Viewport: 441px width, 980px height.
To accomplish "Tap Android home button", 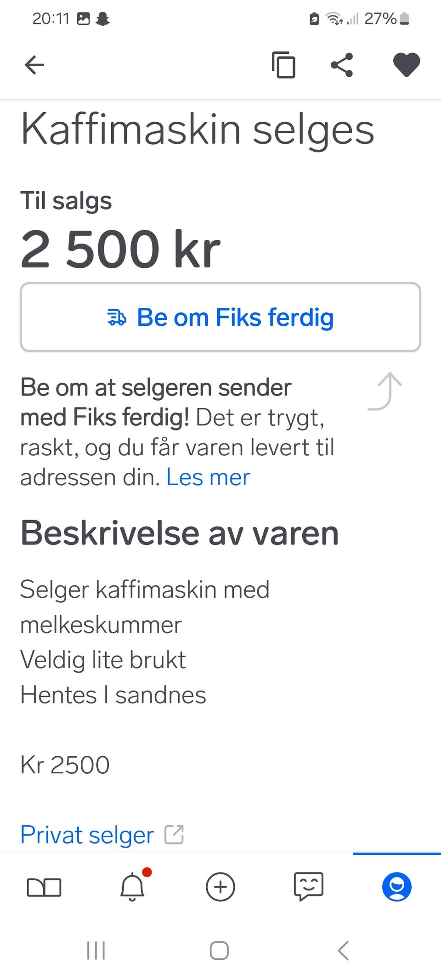I will click(219, 951).
